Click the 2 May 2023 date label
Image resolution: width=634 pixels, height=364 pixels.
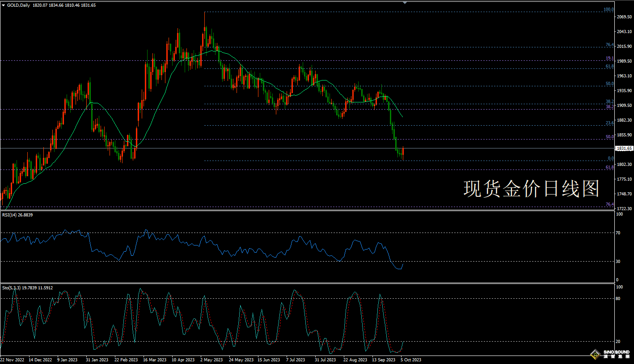pyautogui.click(x=211, y=360)
